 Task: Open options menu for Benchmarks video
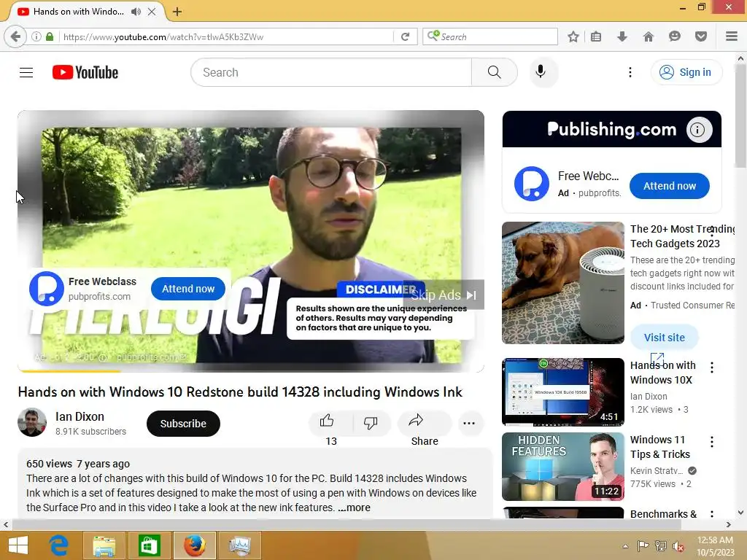(x=712, y=514)
